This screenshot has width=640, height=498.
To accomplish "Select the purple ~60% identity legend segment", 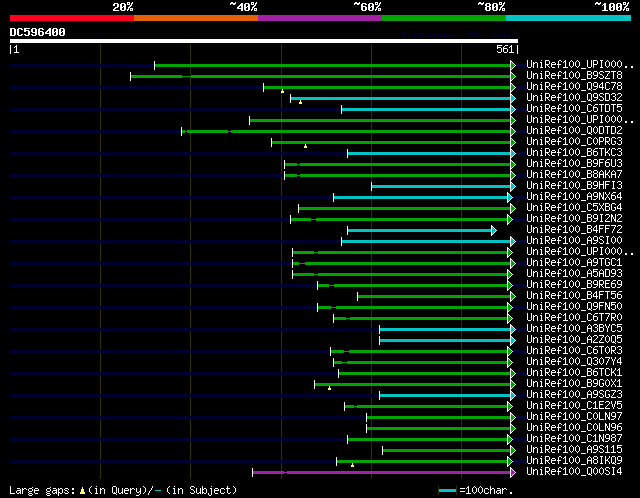I will [x=320, y=18].
